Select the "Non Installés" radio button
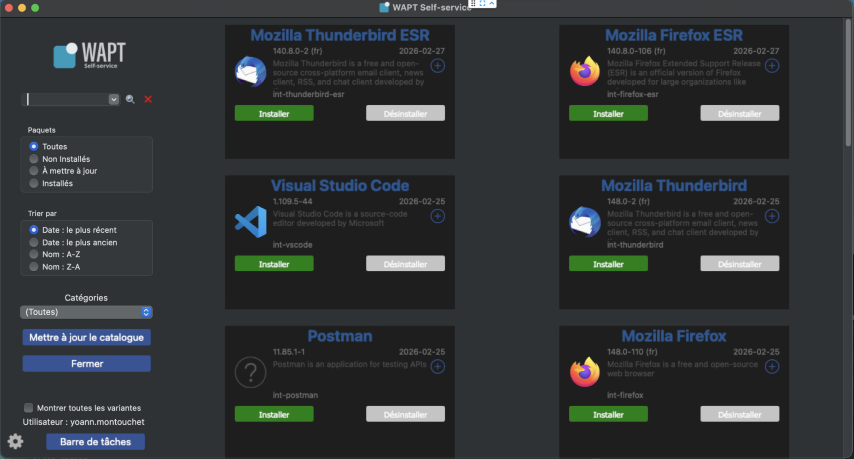 (34, 159)
